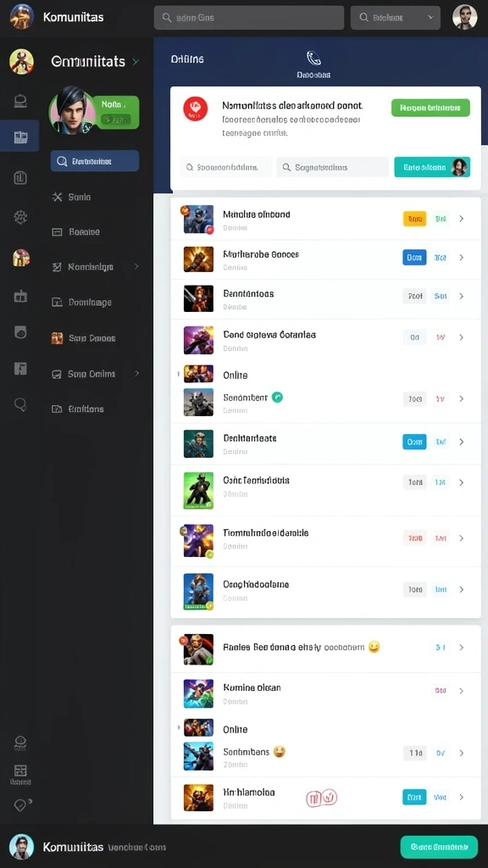This screenshot has width=488, height=868.
Task: Click the avatar in the bottom status bar
Action: point(21,847)
